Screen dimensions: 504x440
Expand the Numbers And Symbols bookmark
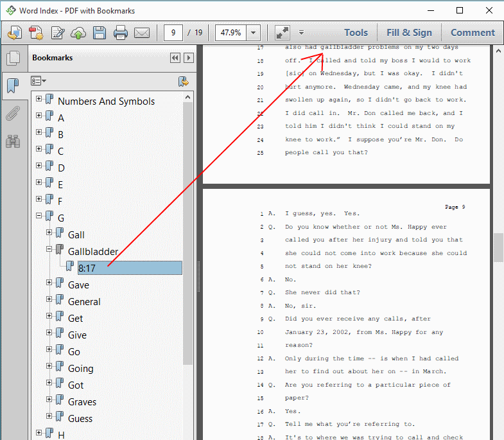39,99
